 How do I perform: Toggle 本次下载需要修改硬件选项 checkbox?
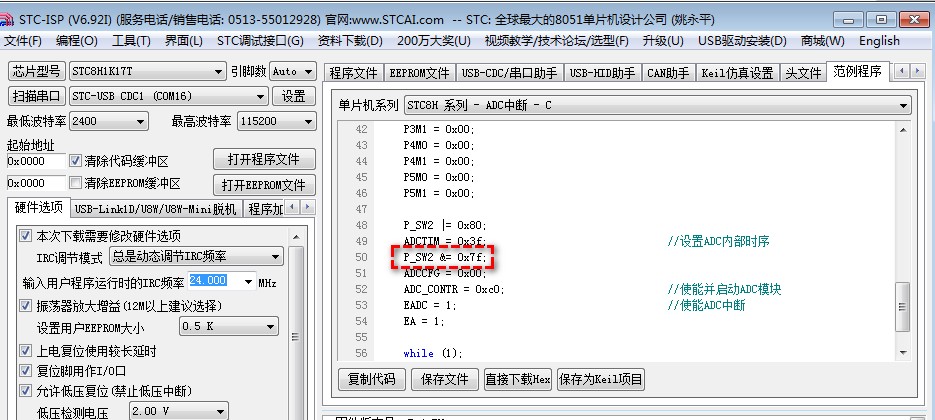pyautogui.click(x=26, y=236)
